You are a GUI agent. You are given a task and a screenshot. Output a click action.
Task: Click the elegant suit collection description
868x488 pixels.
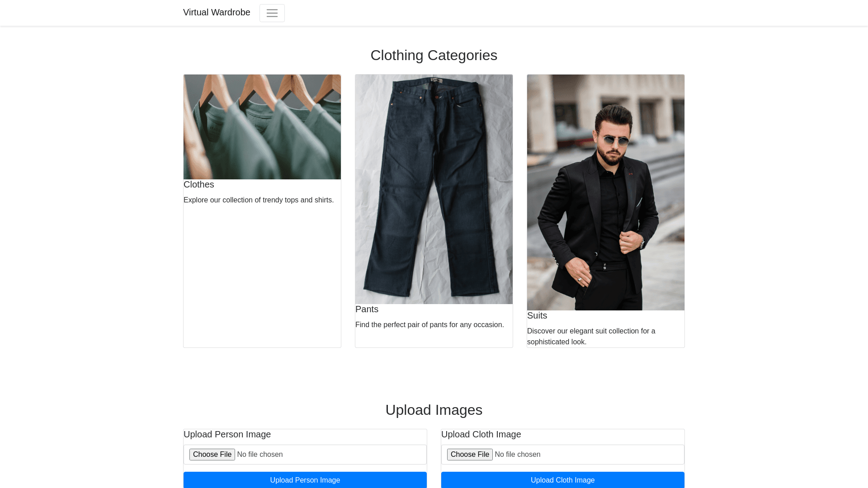click(x=591, y=337)
